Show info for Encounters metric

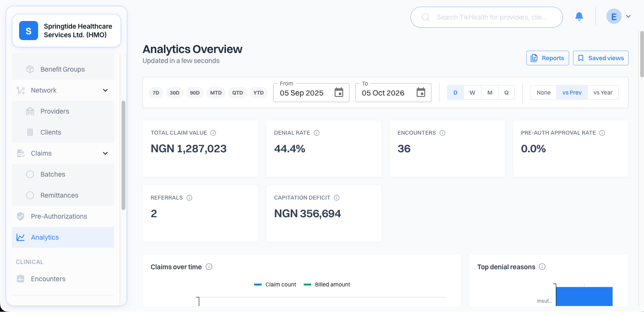point(442,133)
